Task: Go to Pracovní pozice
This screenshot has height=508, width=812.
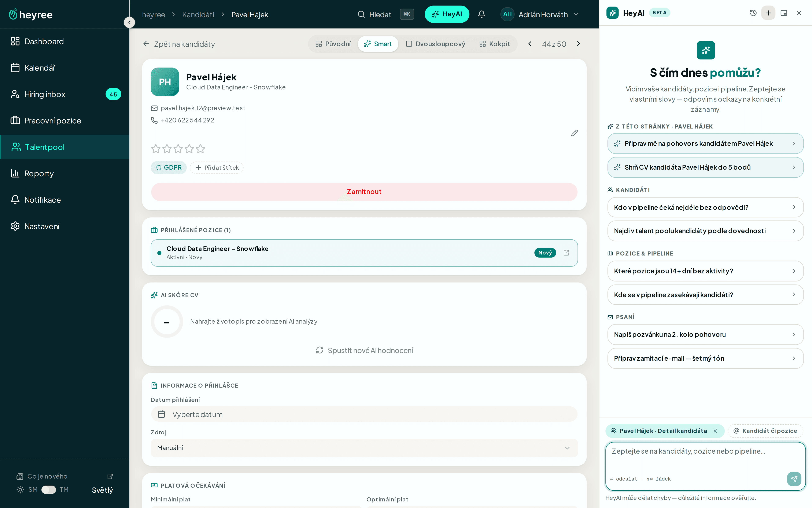Action: click(65, 121)
